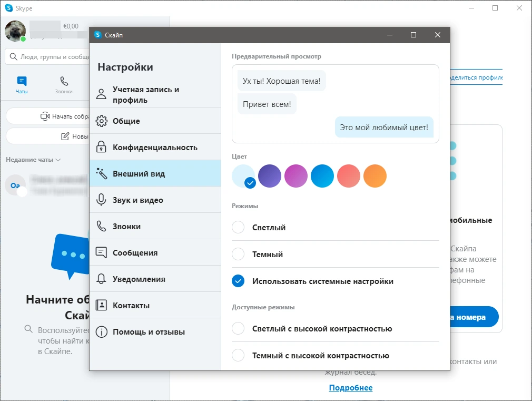532x401 pixels.
Task: Click the search magnifier icon in main window
Action: click(x=13, y=56)
